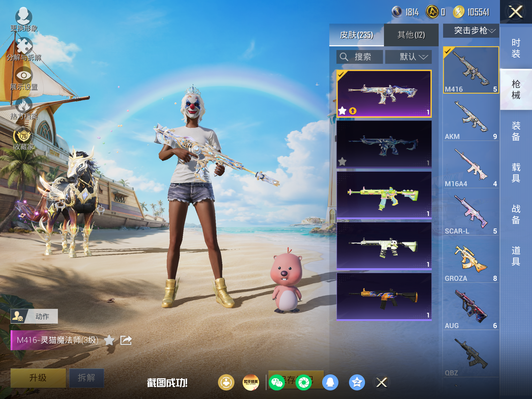Click the share arrow beside skin name
532x399 pixels.
pyautogui.click(x=126, y=340)
